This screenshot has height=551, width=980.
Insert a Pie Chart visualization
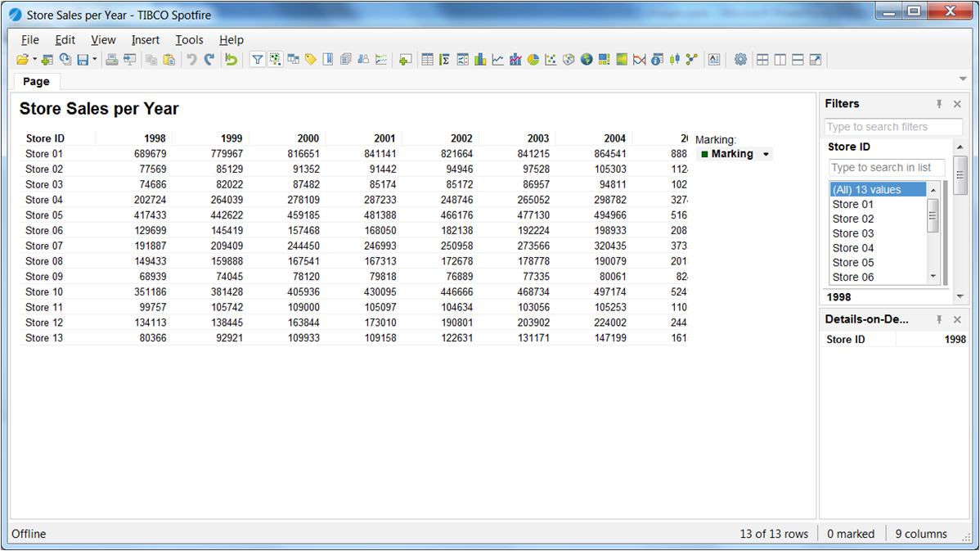[533, 59]
